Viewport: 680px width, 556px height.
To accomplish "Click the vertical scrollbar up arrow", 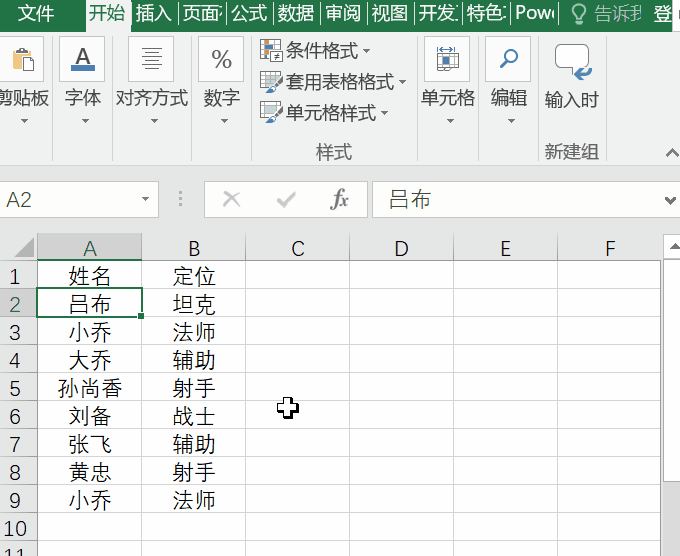I will coord(674,247).
